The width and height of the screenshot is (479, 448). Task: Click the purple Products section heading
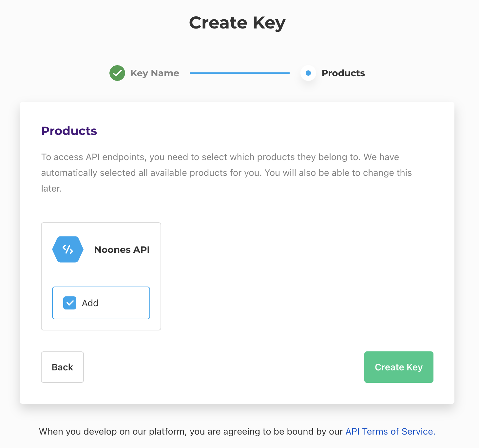(69, 131)
